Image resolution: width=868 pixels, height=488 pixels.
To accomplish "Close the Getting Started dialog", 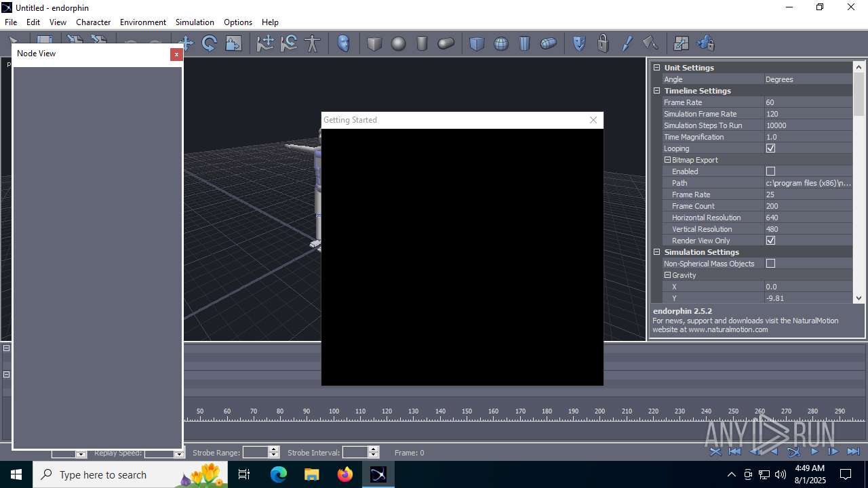I will pos(593,120).
